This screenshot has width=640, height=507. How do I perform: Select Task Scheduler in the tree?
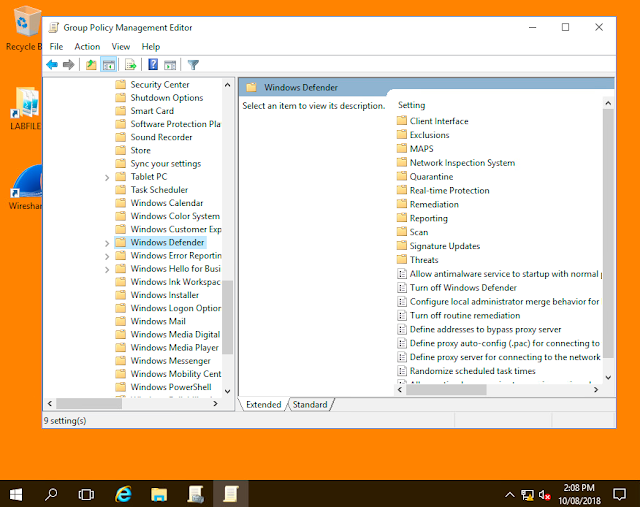point(159,189)
